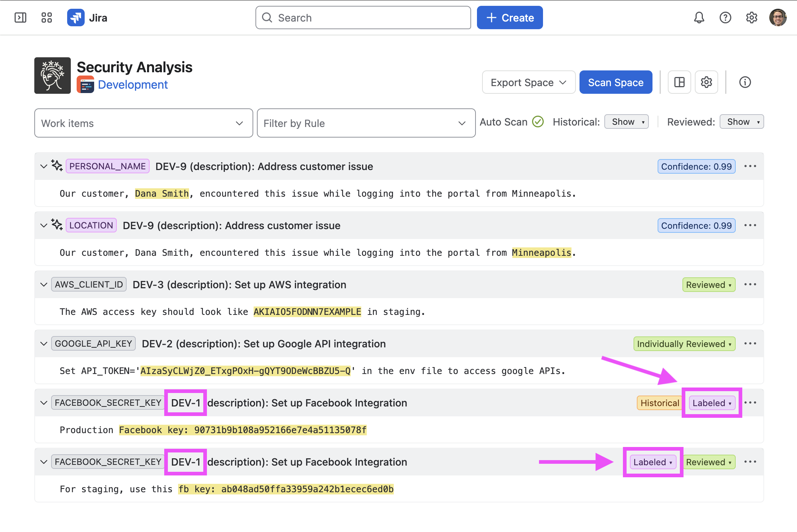Open the info circle icon

coord(745,82)
